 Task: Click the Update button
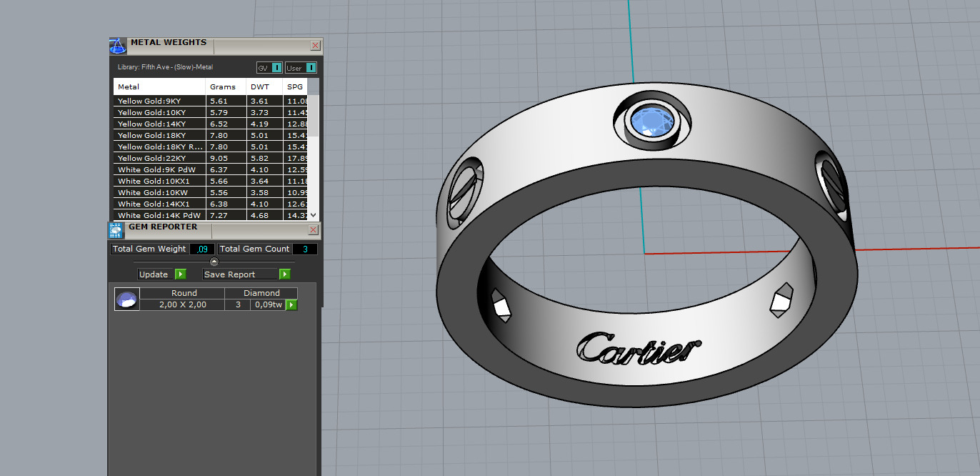[156, 274]
